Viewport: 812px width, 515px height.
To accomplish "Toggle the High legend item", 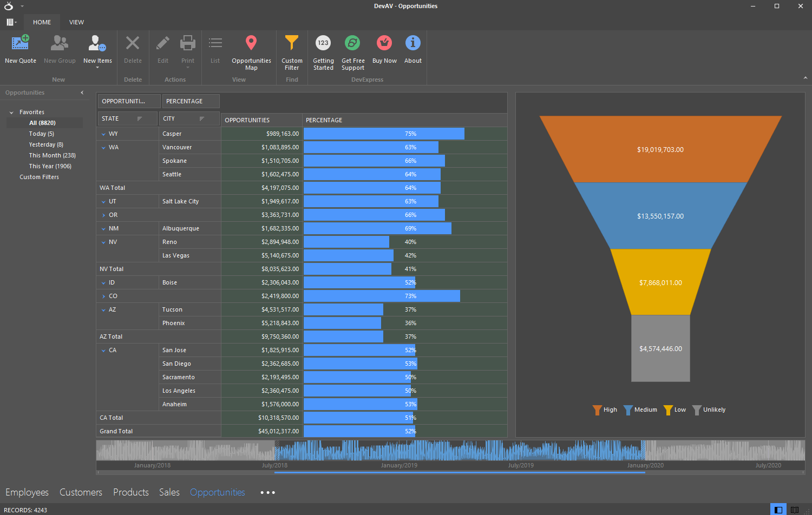I will point(605,410).
